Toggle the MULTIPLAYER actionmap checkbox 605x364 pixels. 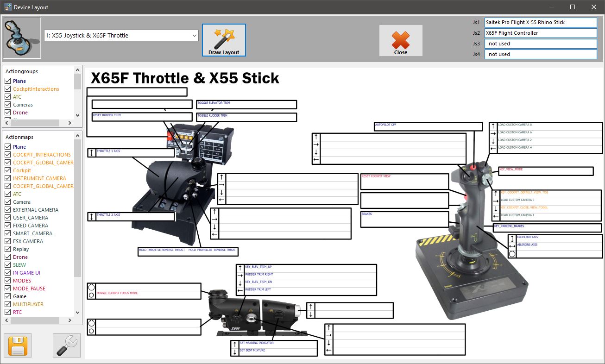[x=8, y=304]
